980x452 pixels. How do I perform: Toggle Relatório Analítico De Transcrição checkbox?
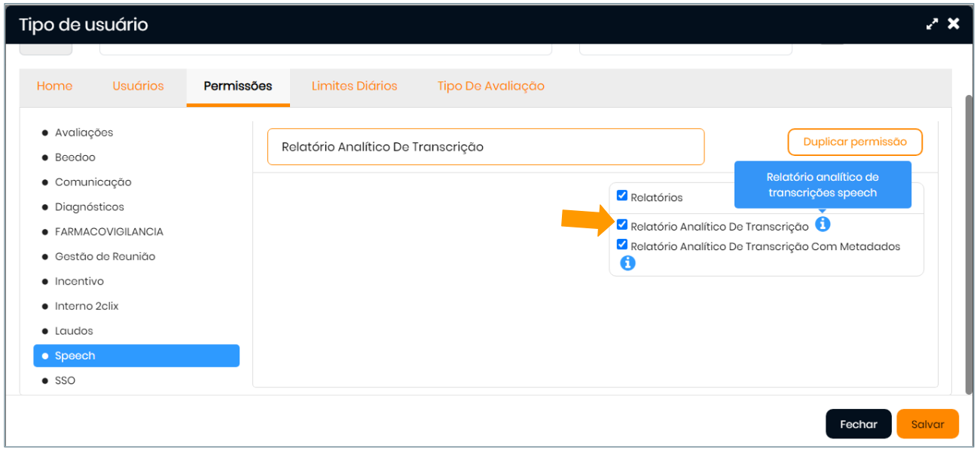[x=622, y=224]
